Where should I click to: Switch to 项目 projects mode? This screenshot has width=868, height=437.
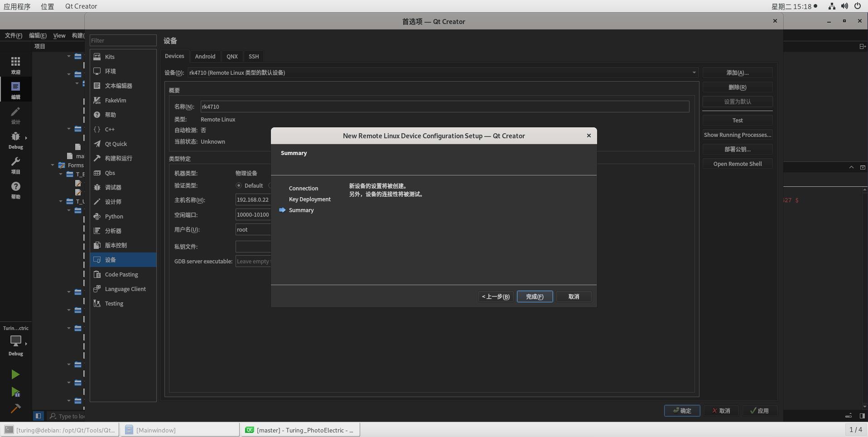point(16,165)
